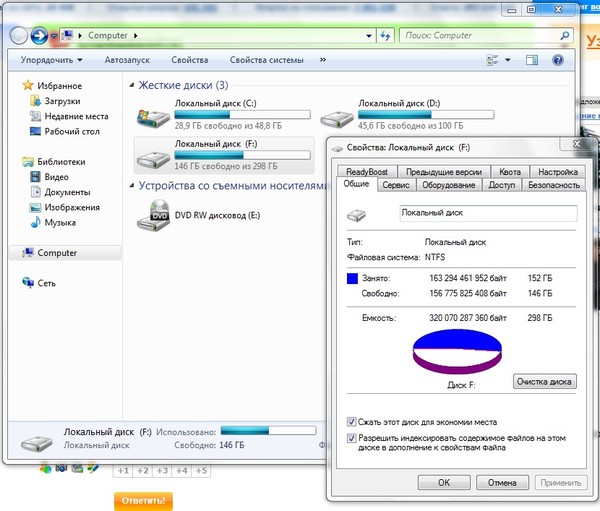Toggle the preview pane icon

tap(532, 60)
